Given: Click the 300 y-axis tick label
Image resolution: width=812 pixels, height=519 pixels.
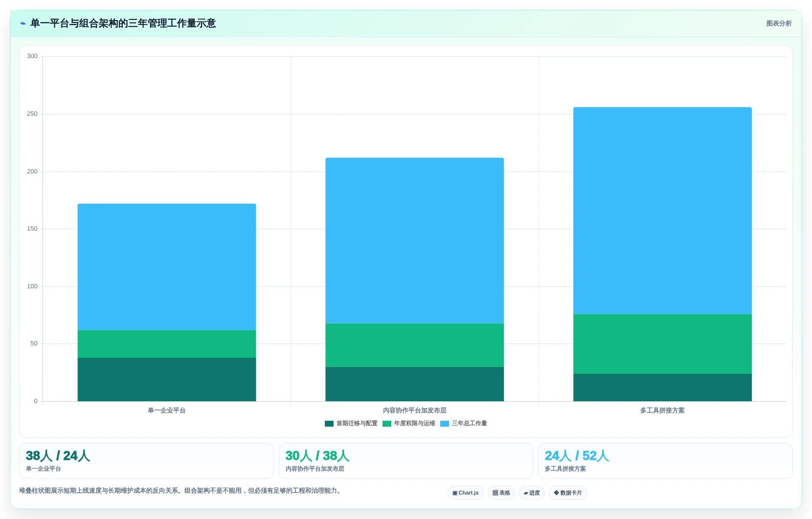Looking at the screenshot, I should [32, 56].
